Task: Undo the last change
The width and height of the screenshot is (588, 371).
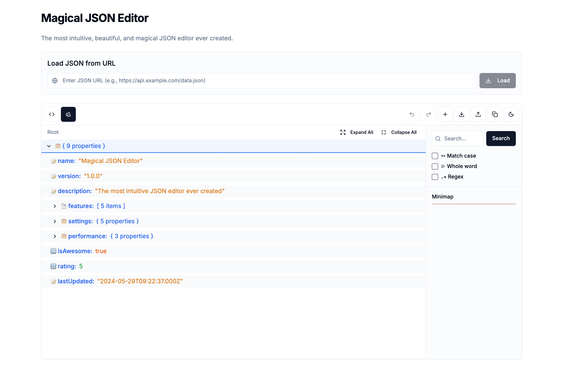Action: click(412, 114)
